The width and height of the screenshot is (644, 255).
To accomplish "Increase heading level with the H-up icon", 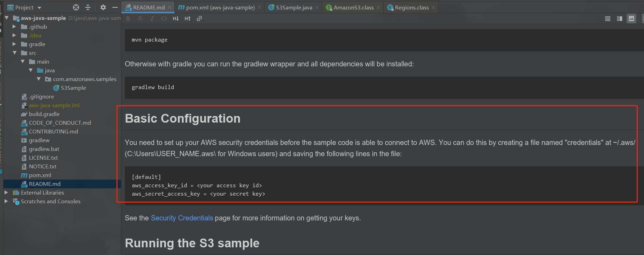I will pyautogui.click(x=188, y=18).
